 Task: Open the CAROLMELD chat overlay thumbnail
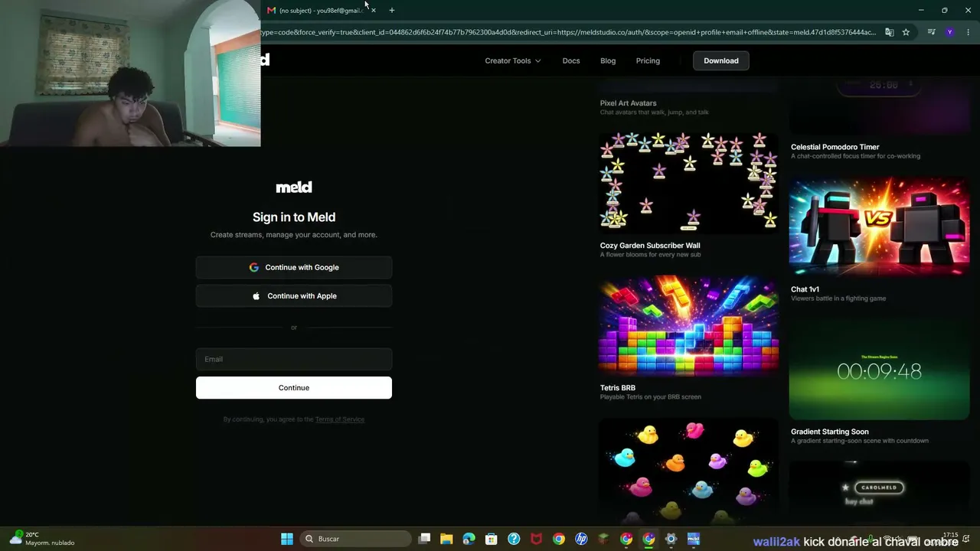879,494
